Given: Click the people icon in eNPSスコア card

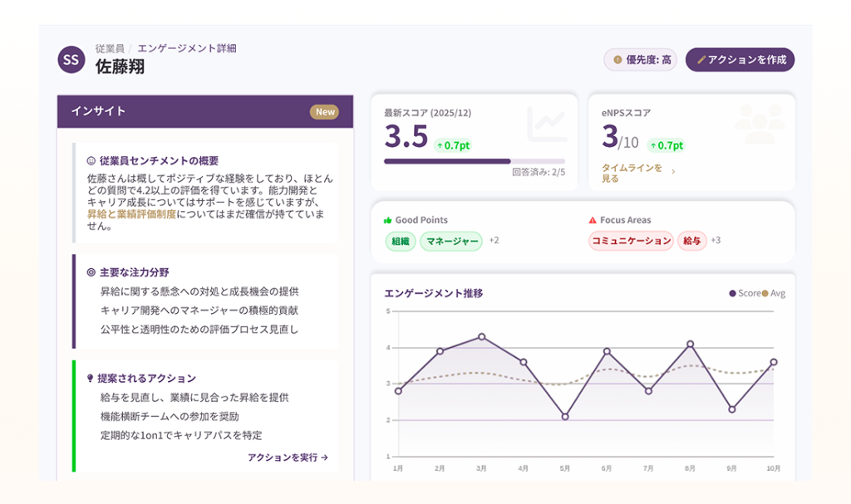Looking at the screenshot, I should [x=759, y=125].
